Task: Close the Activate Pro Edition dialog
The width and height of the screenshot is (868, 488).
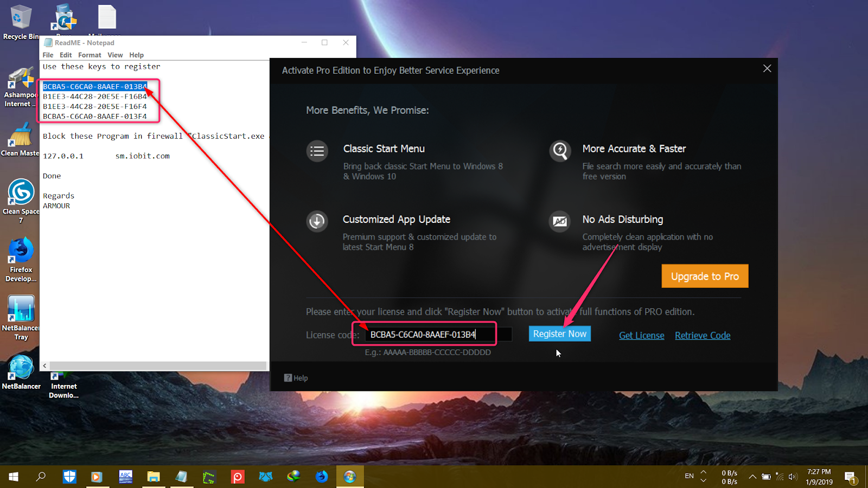Action: coord(767,68)
